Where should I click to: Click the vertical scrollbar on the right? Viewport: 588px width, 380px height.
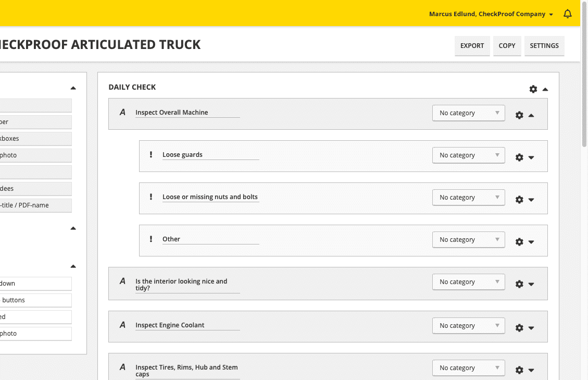[584, 104]
